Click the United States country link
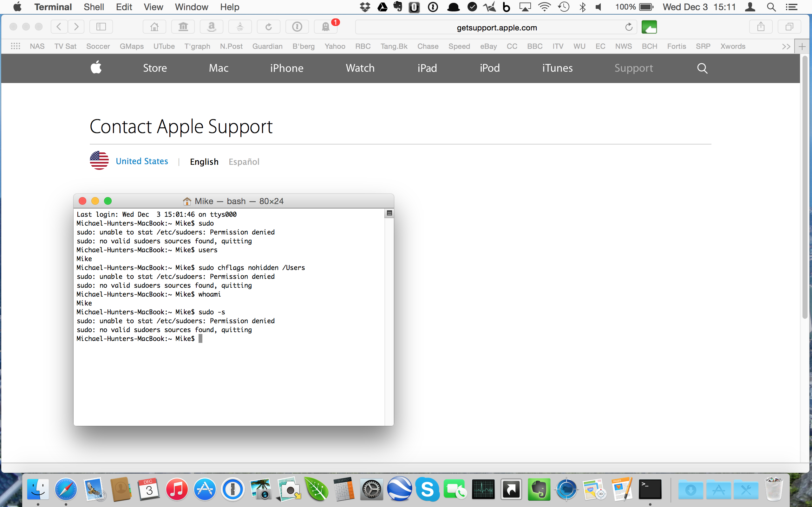The image size is (812, 507). click(141, 161)
